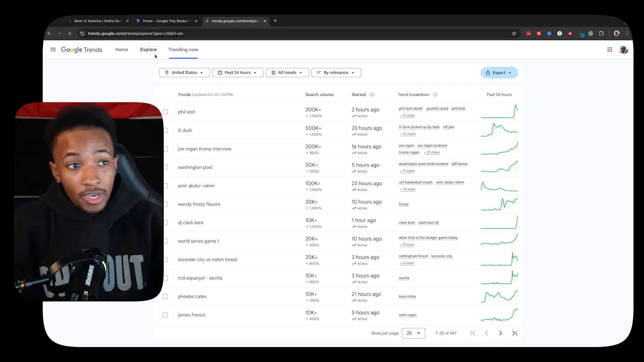
Task: Open the Google apps grid
Action: pyautogui.click(x=610, y=50)
